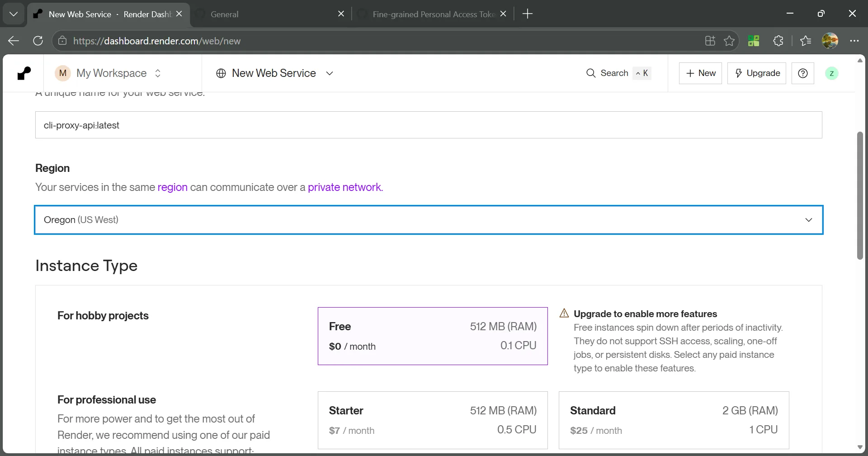Reload the current page

[38, 41]
